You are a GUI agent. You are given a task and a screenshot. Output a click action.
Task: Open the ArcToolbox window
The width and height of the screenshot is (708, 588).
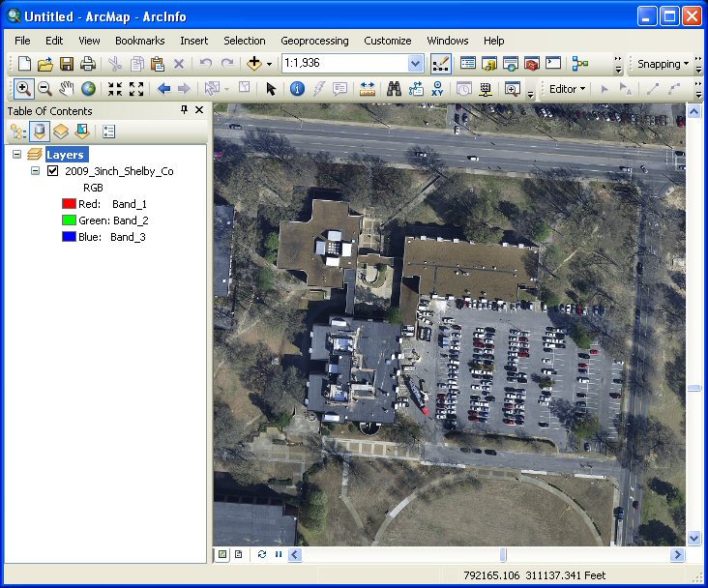tap(532, 64)
